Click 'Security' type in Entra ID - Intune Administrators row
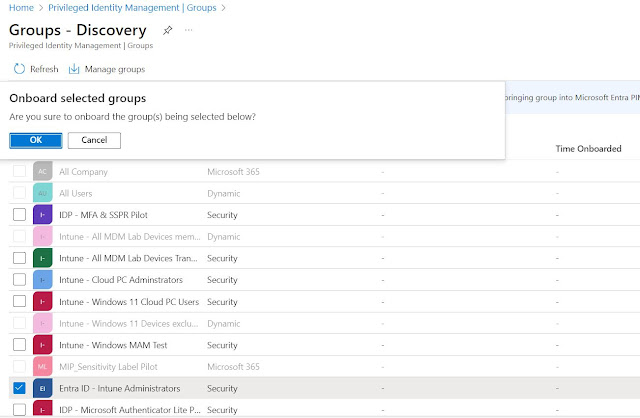 point(222,389)
